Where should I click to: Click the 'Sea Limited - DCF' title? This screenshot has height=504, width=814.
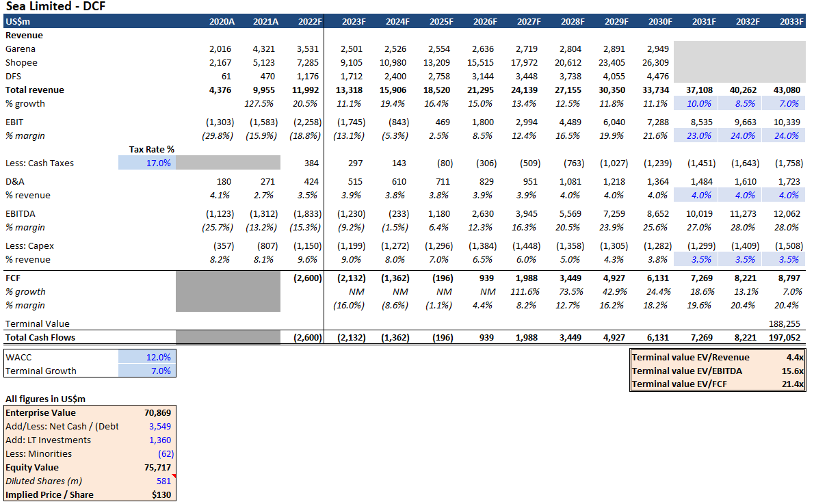click(55, 6)
